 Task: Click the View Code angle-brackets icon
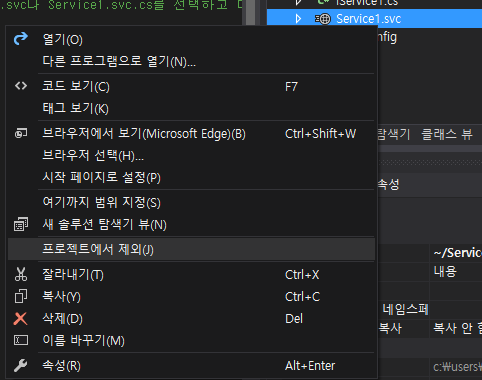tap(21, 86)
